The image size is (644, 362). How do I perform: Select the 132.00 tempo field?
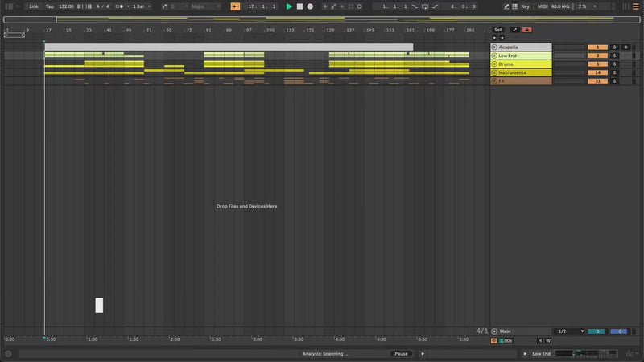click(66, 6)
